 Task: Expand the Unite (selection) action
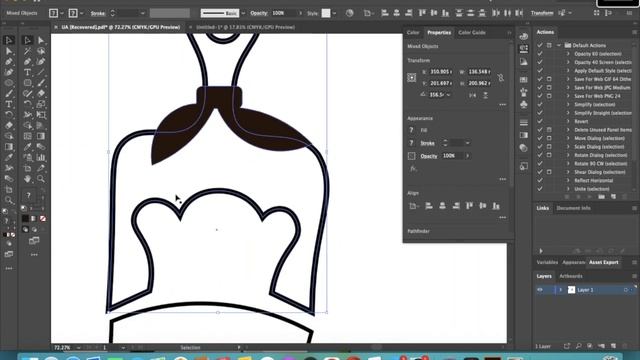tap(568, 189)
